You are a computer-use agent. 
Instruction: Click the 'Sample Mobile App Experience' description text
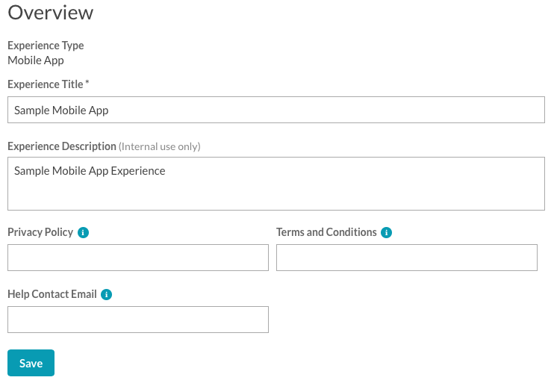(90, 171)
